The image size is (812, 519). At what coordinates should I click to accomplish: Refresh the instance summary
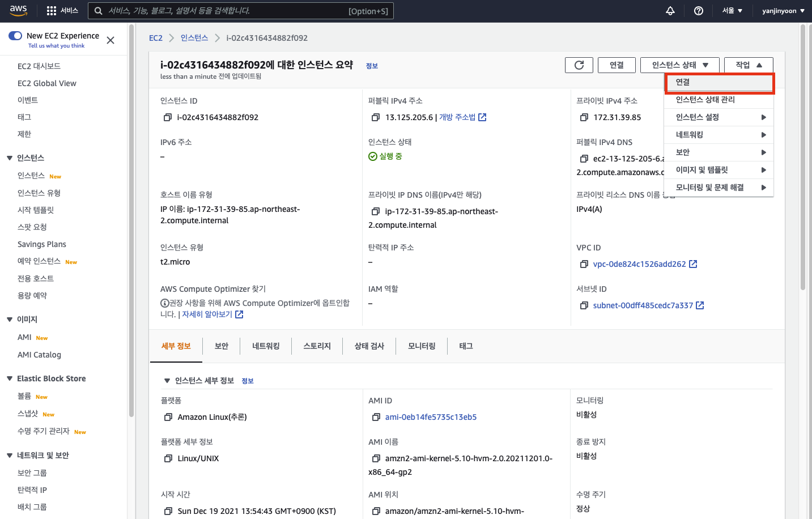[579, 65]
